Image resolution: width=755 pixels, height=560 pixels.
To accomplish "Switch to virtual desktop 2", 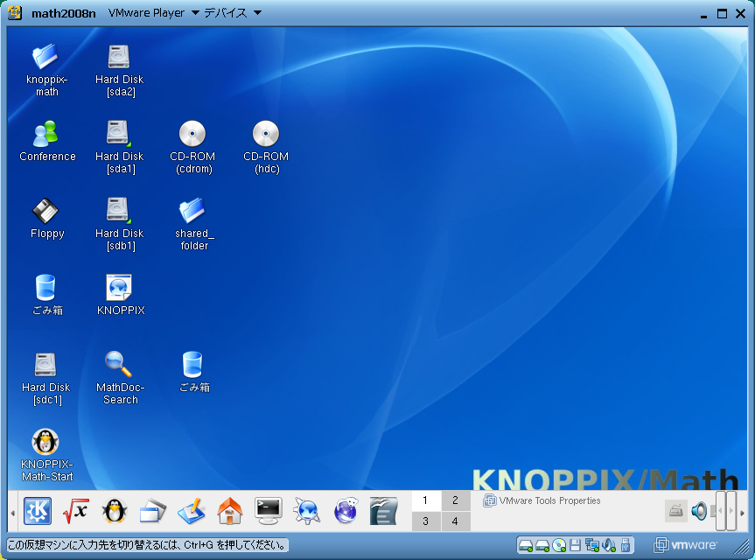I will click(x=456, y=500).
